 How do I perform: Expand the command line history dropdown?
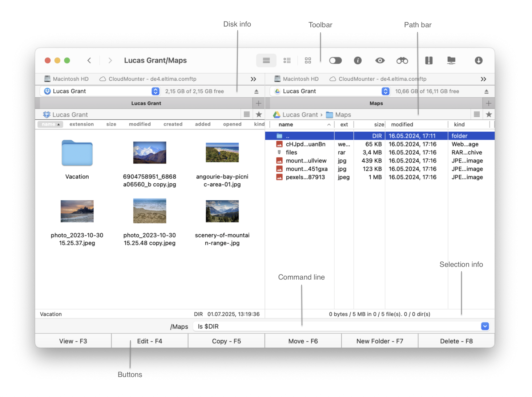(485, 326)
